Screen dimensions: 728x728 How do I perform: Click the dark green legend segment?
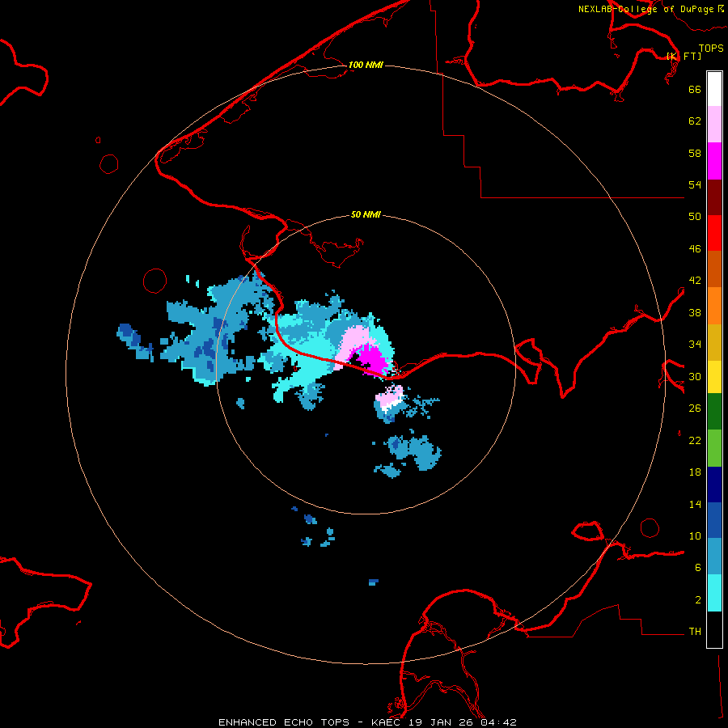[x=714, y=412]
